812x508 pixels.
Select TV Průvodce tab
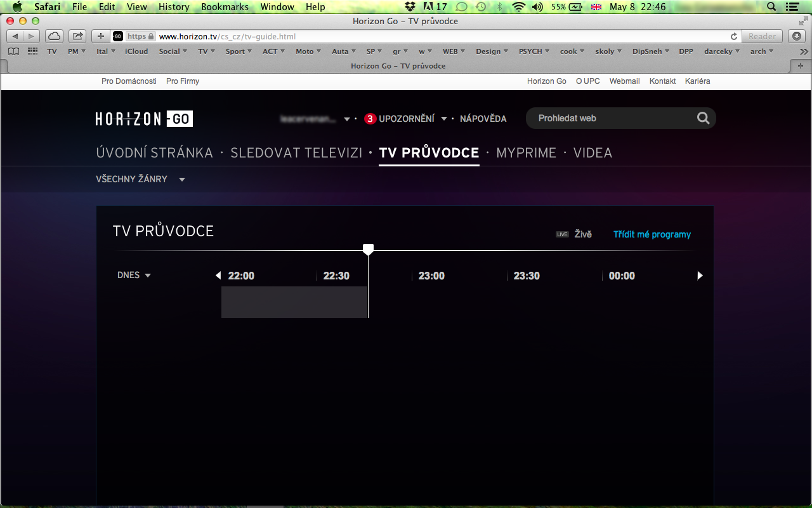(429, 153)
